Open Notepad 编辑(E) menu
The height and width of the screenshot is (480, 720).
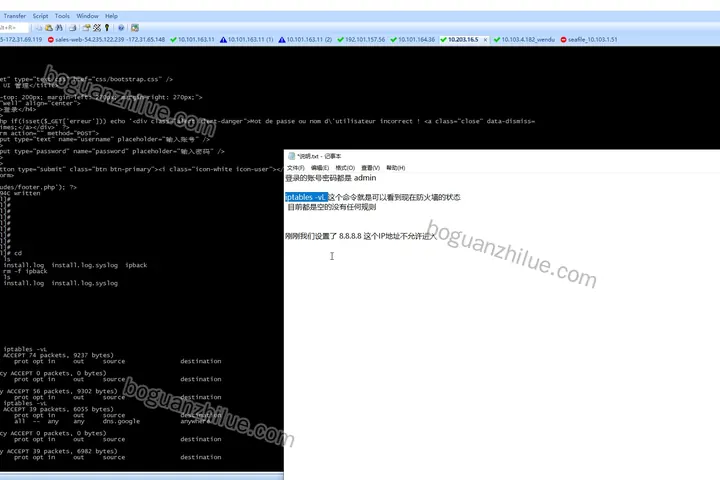point(320,168)
